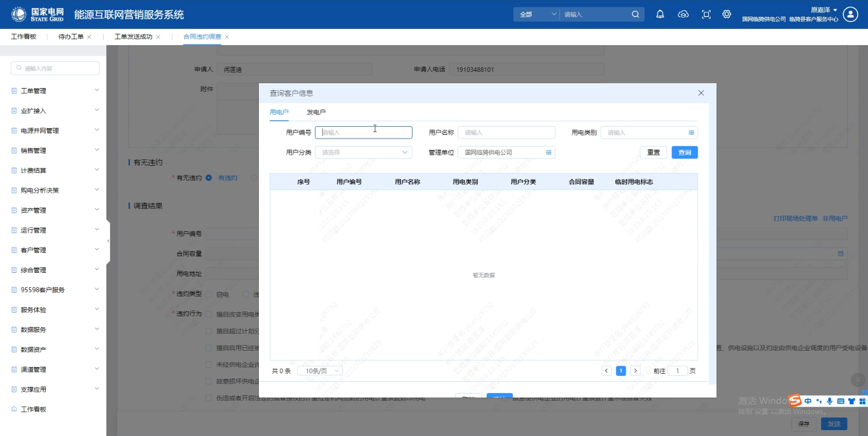Click the search magnifier icon in top bar
Viewport: 868px width, 436px height.
[x=635, y=14]
